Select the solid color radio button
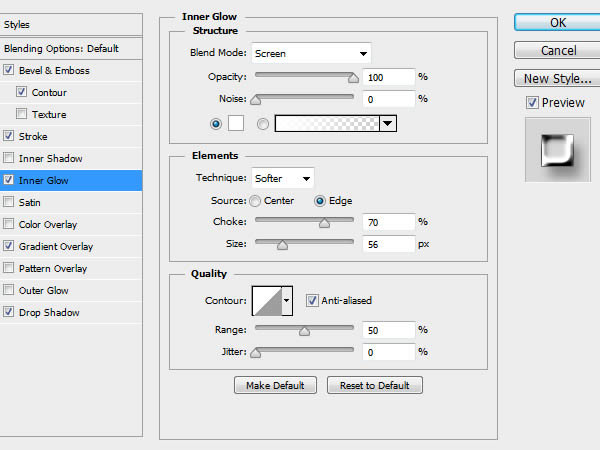The width and height of the screenshot is (600, 450). click(x=216, y=124)
